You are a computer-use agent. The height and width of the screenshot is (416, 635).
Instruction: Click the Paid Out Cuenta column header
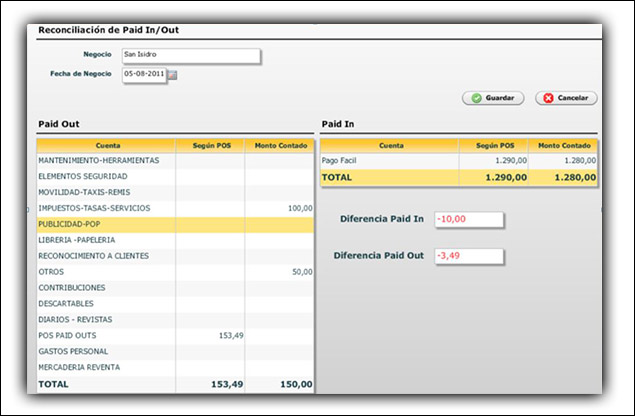tap(106, 144)
